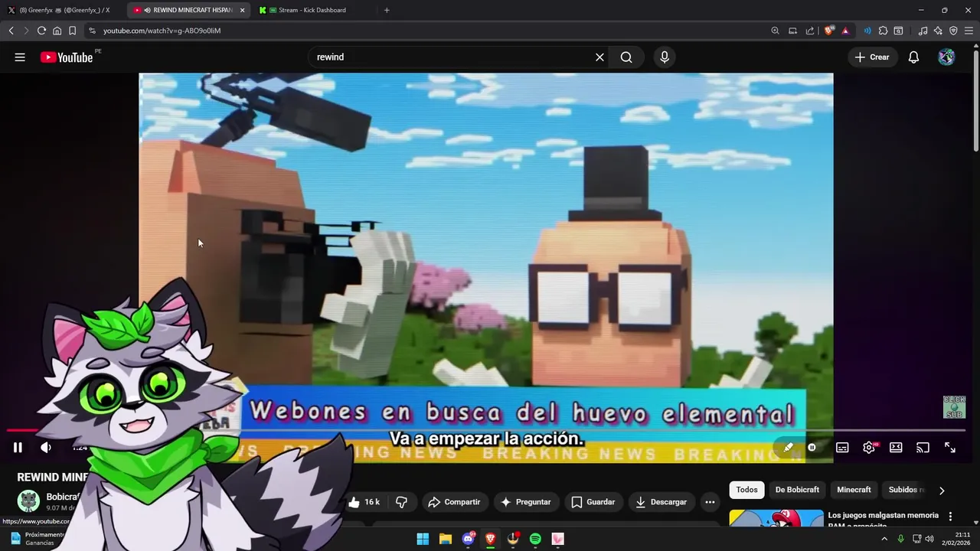Open options menu for Los juegos malgastan video
The height and width of the screenshot is (551, 980).
click(x=950, y=517)
